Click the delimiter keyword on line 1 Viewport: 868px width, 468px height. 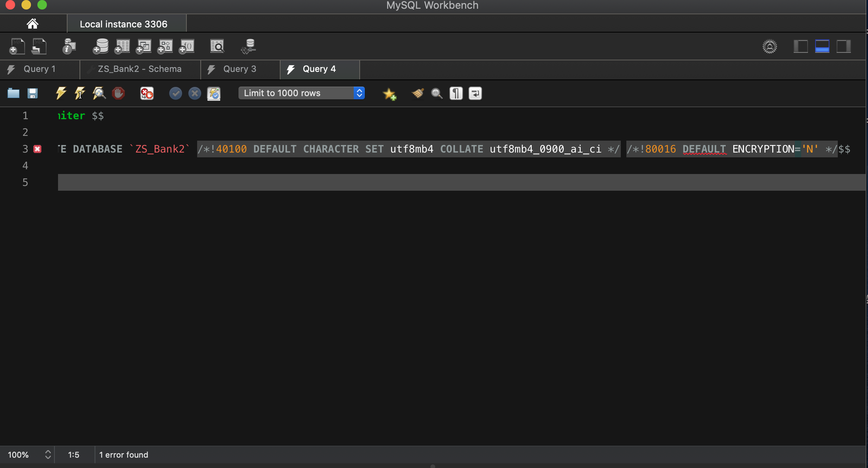pos(72,116)
